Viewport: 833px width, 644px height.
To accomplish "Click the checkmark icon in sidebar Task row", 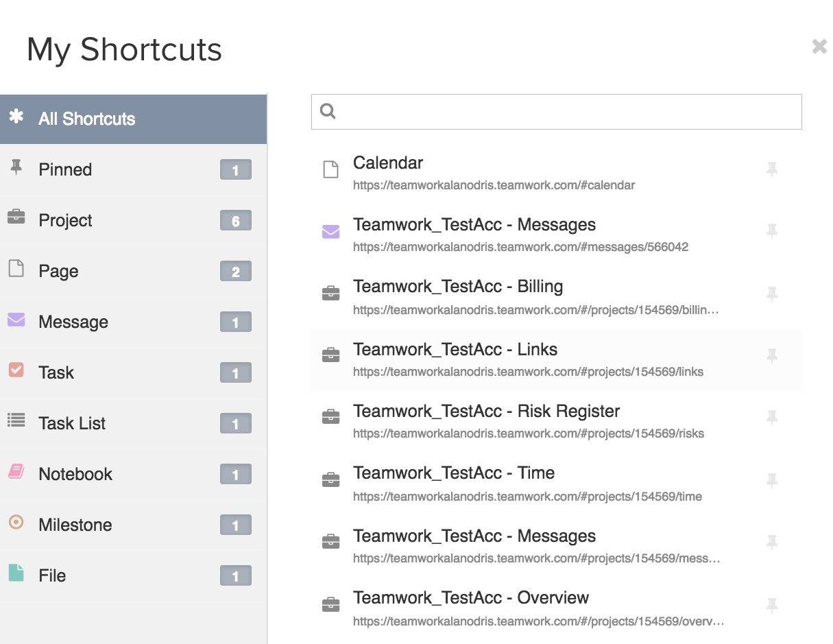I will click(16, 370).
